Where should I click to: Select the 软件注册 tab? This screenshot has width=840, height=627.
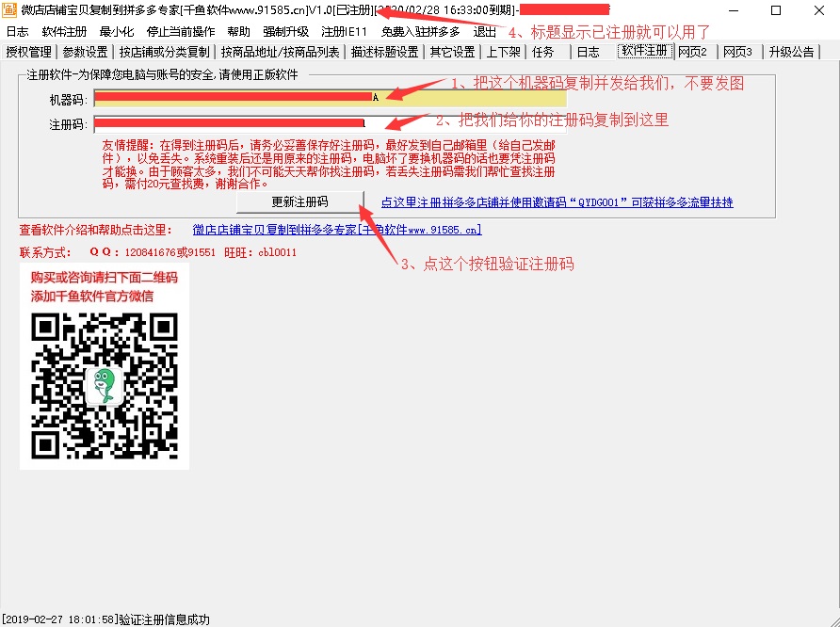(645, 51)
